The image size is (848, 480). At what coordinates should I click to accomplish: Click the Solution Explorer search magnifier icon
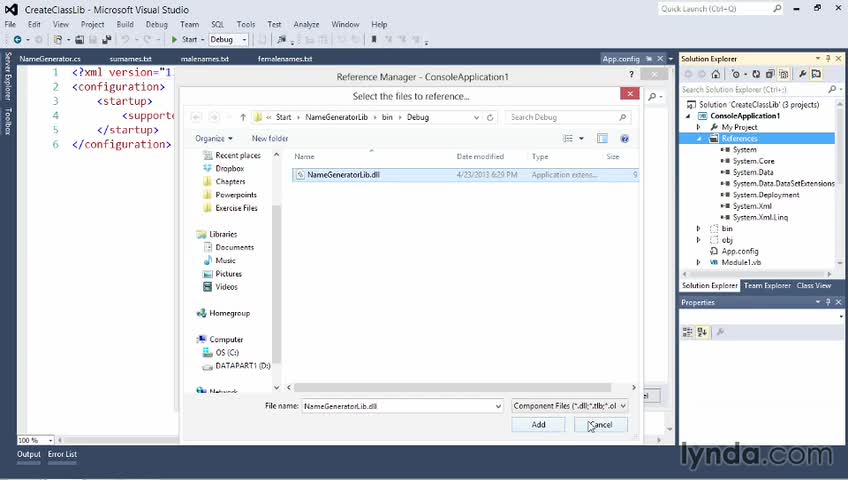(x=832, y=89)
